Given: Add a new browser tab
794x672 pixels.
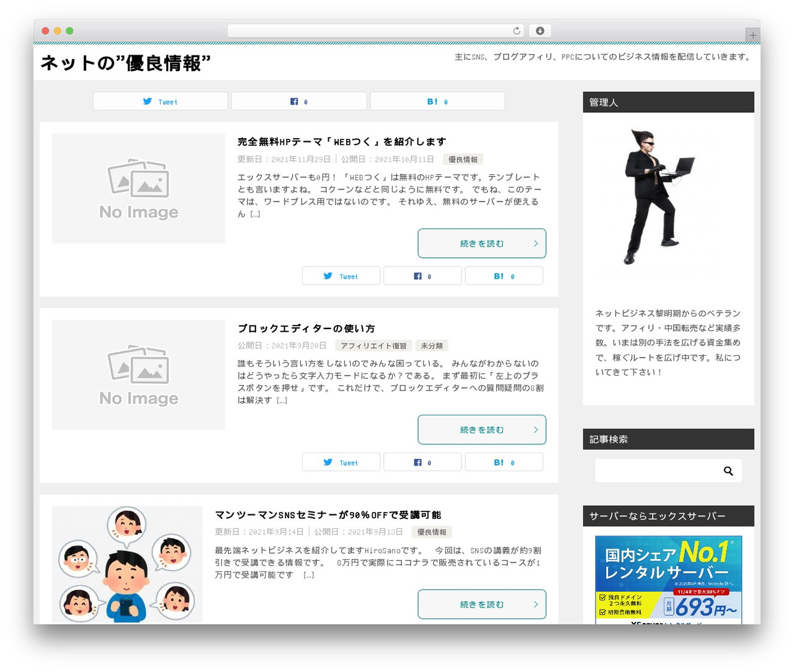Looking at the screenshot, I should coord(752,35).
